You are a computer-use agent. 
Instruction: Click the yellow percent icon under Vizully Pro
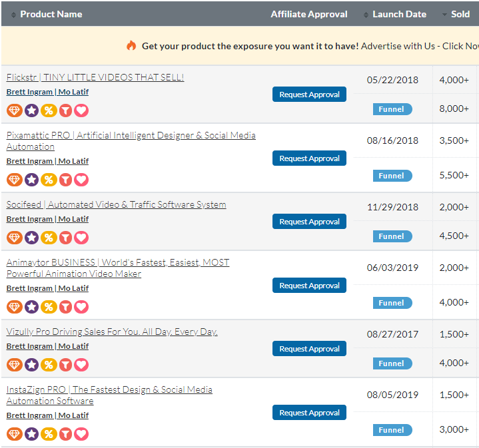click(48, 365)
